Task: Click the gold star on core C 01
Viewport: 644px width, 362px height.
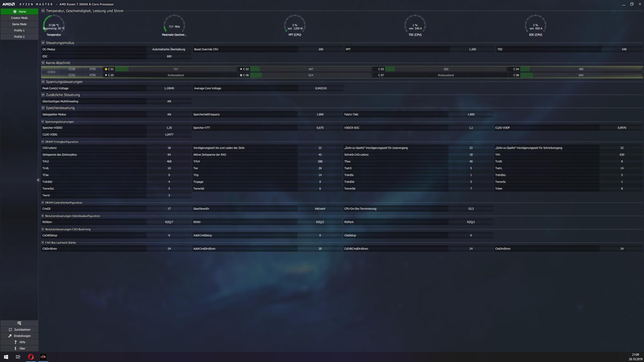Action: (x=106, y=69)
